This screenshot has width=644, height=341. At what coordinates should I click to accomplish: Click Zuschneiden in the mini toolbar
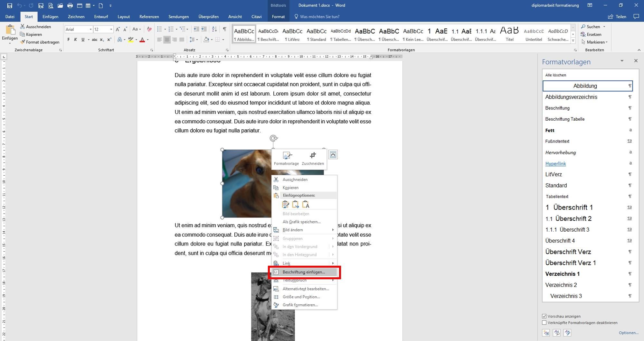[313, 159]
